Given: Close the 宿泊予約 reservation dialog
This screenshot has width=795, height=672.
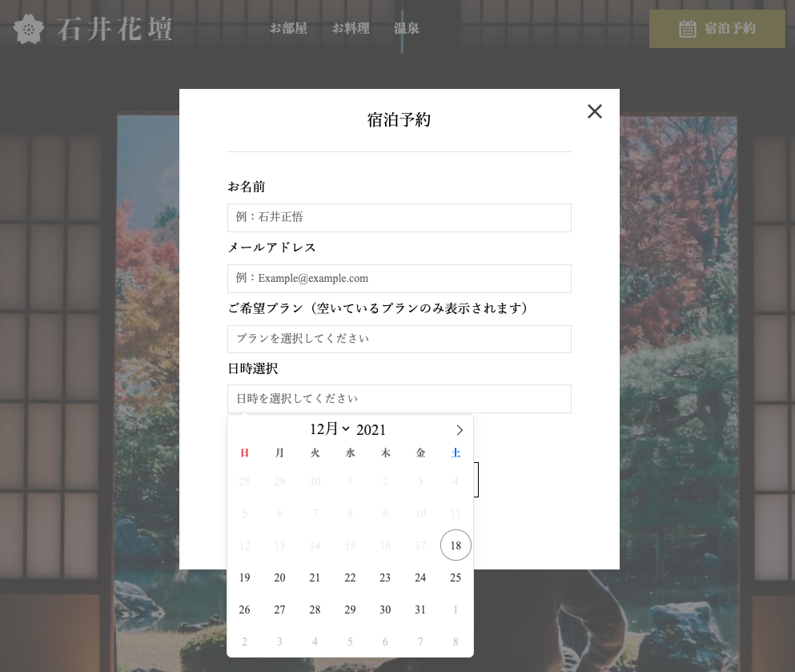Looking at the screenshot, I should pyautogui.click(x=594, y=111).
